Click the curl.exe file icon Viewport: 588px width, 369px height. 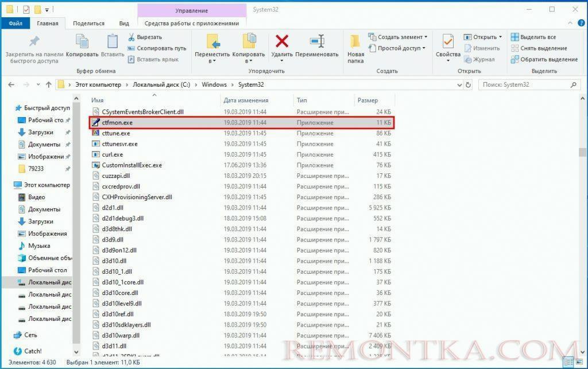96,154
